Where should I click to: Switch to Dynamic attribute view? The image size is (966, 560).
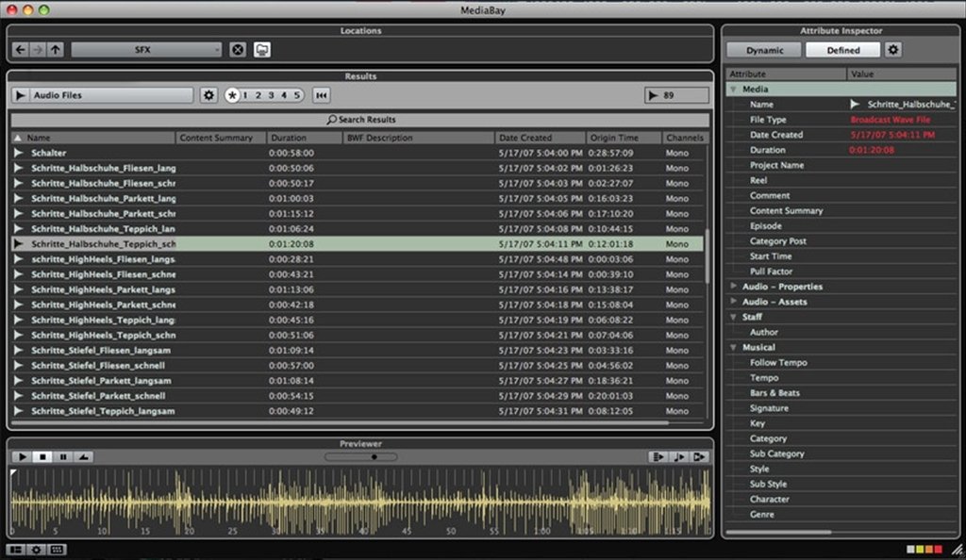(x=764, y=51)
